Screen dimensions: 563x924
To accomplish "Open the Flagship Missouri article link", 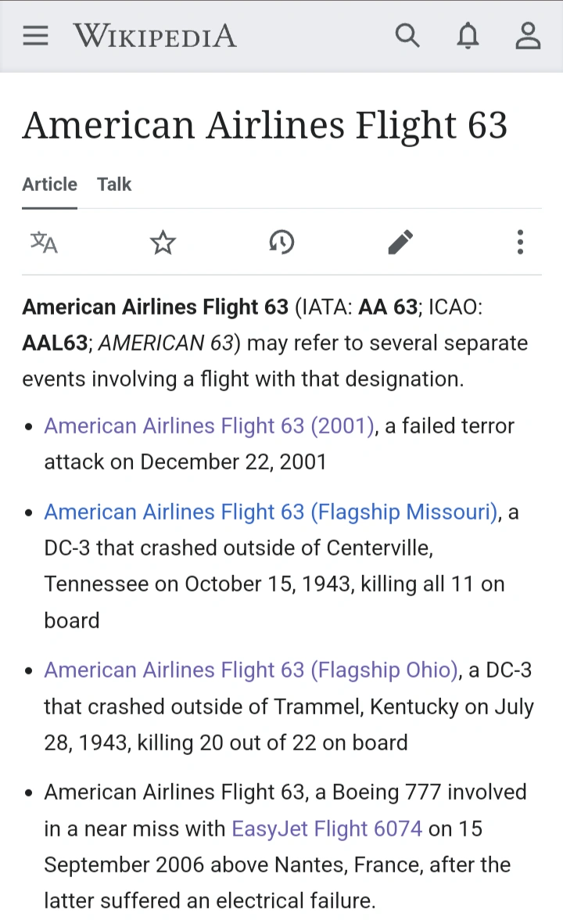I will (271, 512).
